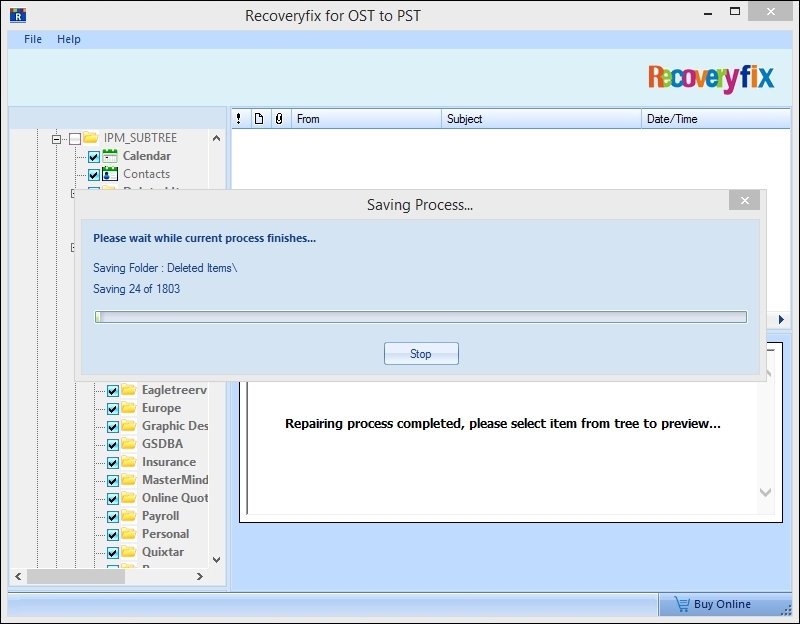Click the Calendar folder icon
This screenshot has height=624, width=800.
pyautogui.click(x=110, y=156)
